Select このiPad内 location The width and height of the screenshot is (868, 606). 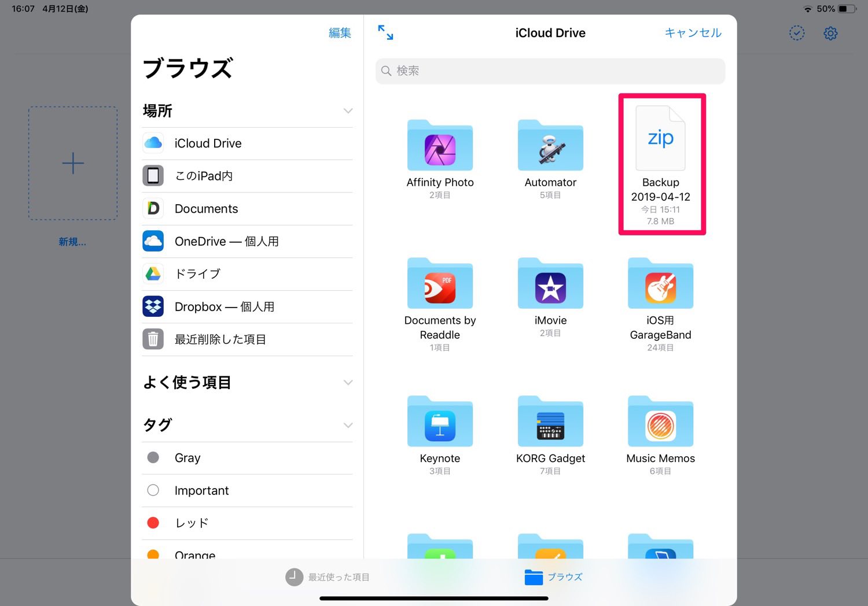(248, 176)
